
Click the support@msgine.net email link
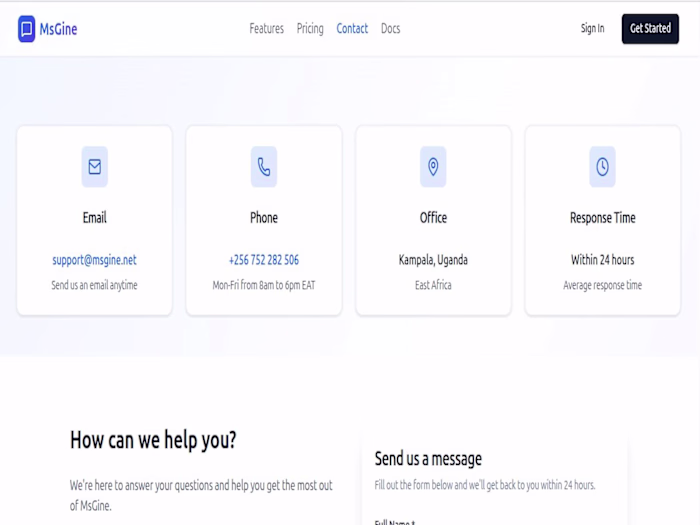pos(94,260)
